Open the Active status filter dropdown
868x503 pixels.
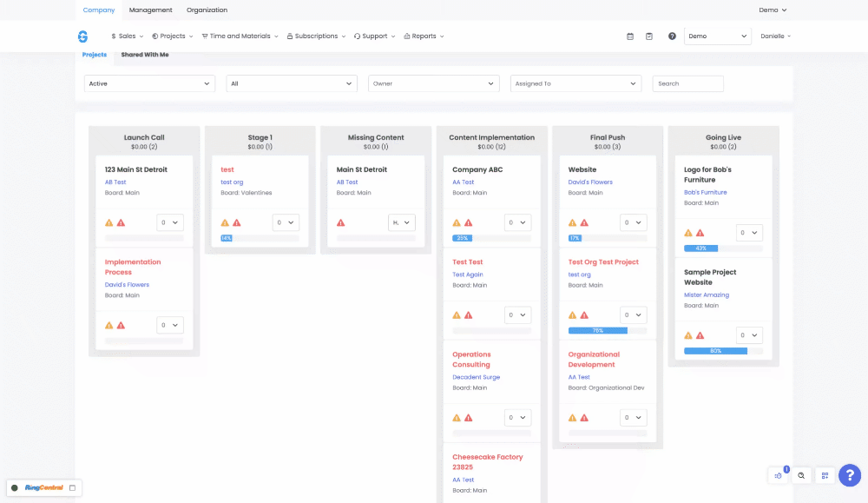click(x=149, y=83)
